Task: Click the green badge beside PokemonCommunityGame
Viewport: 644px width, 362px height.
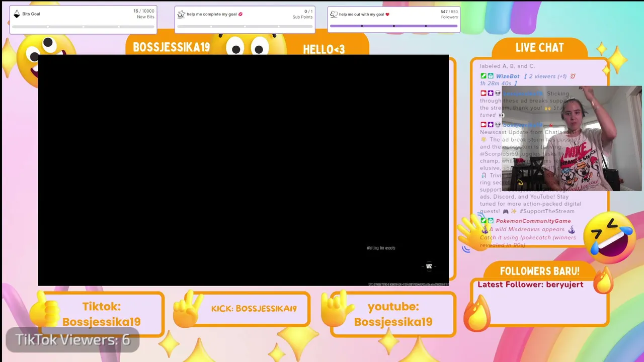Action: tap(484, 221)
